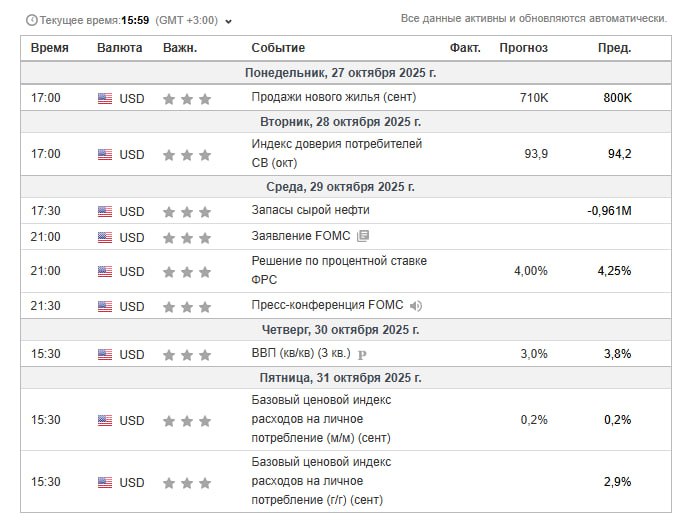The width and height of the screenshot is (686, 525).
Task: Click the Прогноз column header
Action: tap(523, 48)
